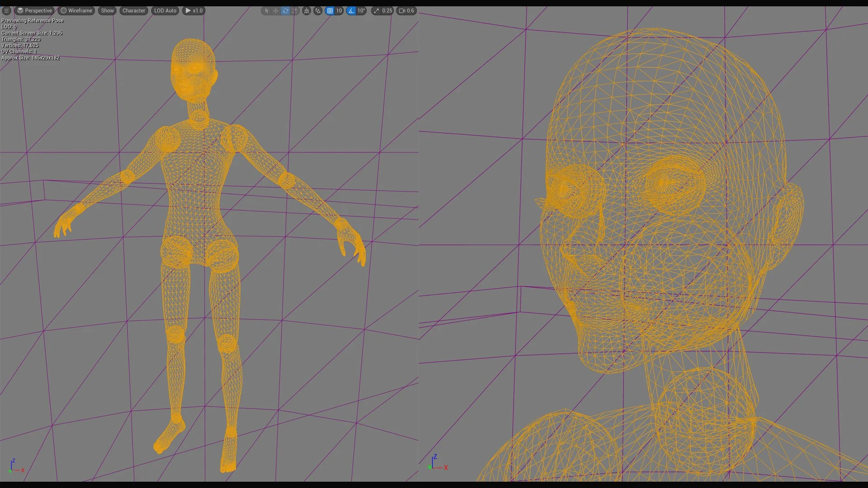Screen dimensions: 868x488
Task: Toggle grid snapping
Action: pos(330,10)
